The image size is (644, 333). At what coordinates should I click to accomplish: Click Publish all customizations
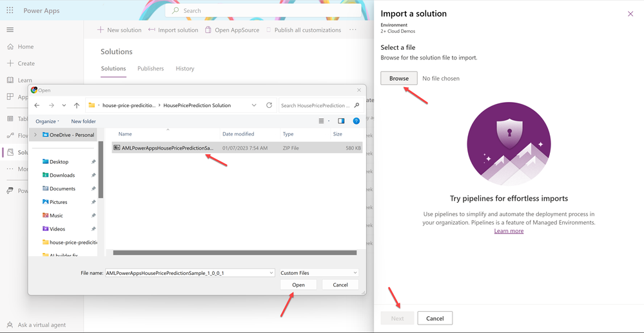click(304, 30)
